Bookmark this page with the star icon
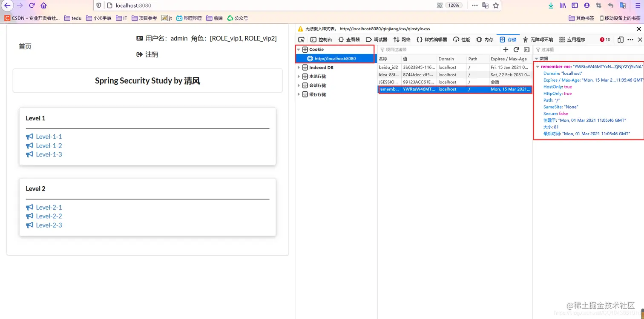 pyautogui.click(x=496, y=6)
